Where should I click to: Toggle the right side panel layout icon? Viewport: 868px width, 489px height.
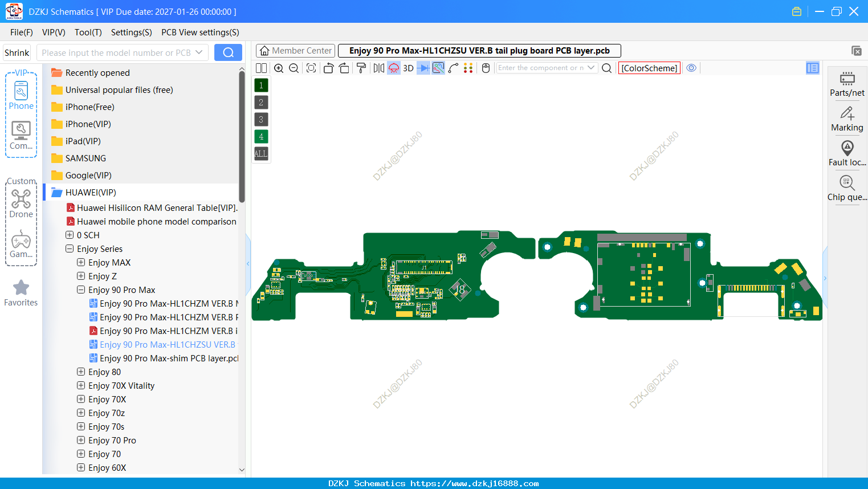pyautogui.click(x=813, y=68)
